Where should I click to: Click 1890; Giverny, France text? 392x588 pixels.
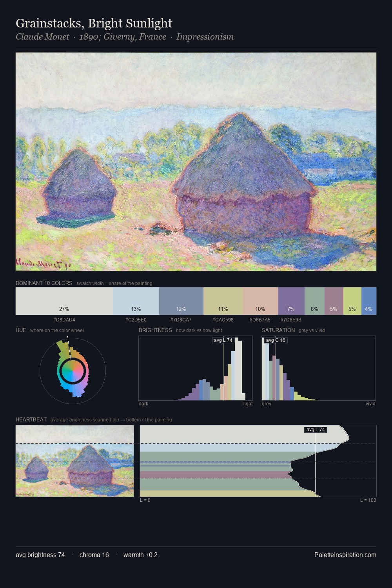[123, 37]
